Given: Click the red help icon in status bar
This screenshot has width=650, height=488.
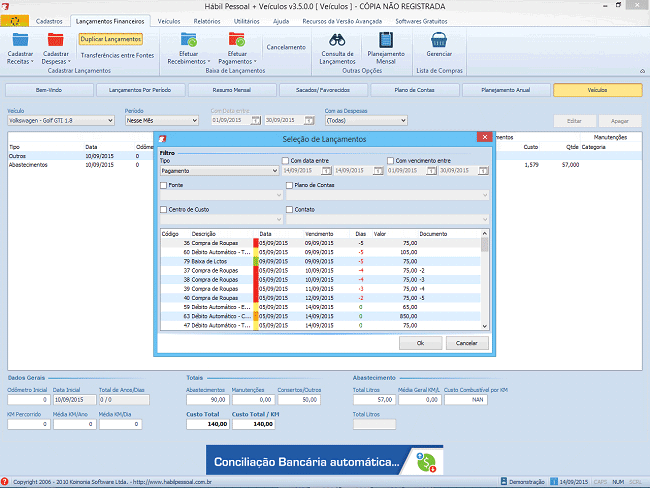Looking at the screenshot, I should [5, 481].
